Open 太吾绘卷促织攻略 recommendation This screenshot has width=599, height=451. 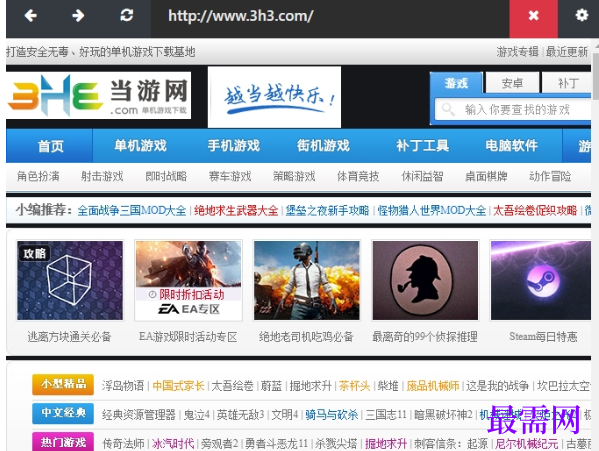(x=535, y=210)
